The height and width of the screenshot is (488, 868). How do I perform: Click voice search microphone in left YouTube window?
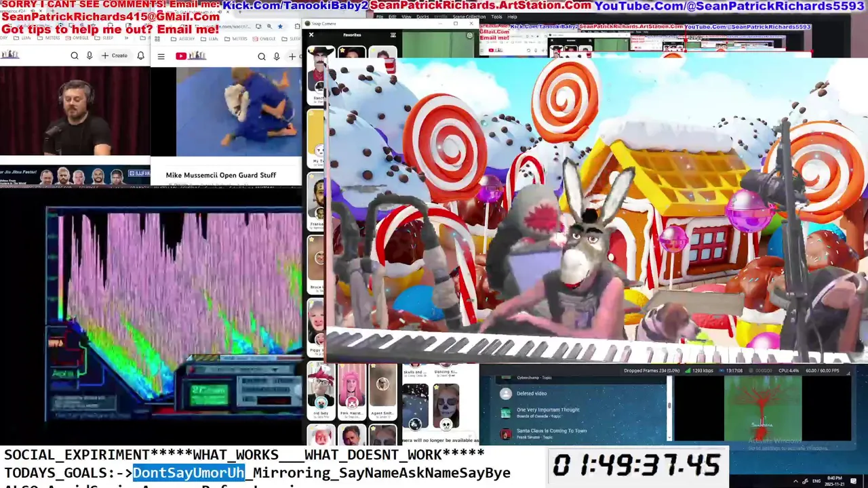89,56
